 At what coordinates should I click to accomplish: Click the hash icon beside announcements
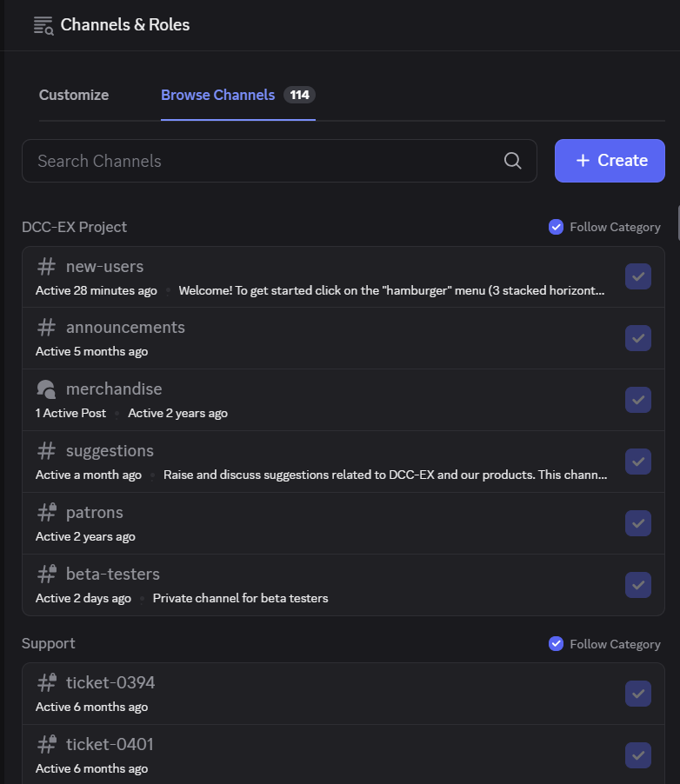47,328
